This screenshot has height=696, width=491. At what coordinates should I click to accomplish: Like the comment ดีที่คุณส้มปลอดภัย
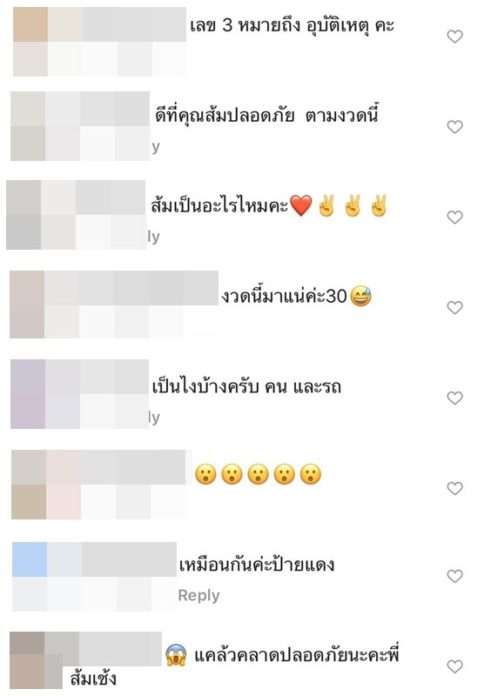point(455,127)
